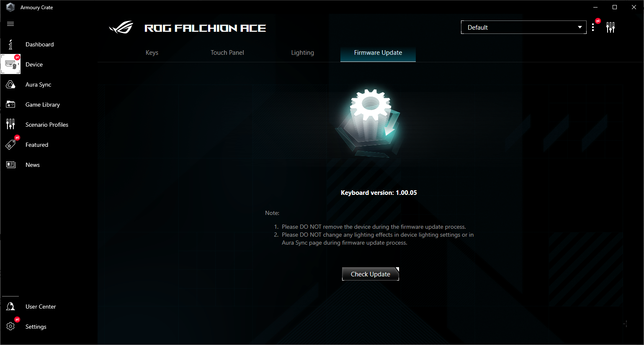The width and height of the screenshot is (644, 345).
Task: Open the three-dot profile options menu
Action: pos(593,28)
